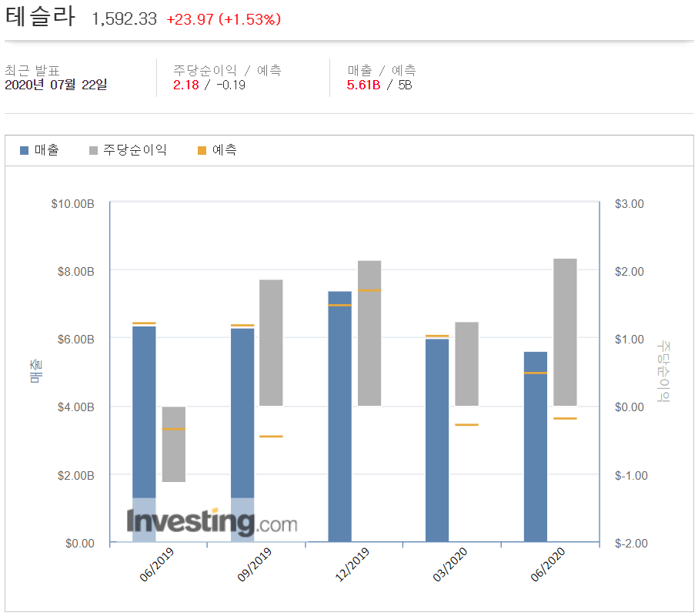The image size is (698, 616).
Task: Click the EPS value 2.18
Action: point(186,85)
